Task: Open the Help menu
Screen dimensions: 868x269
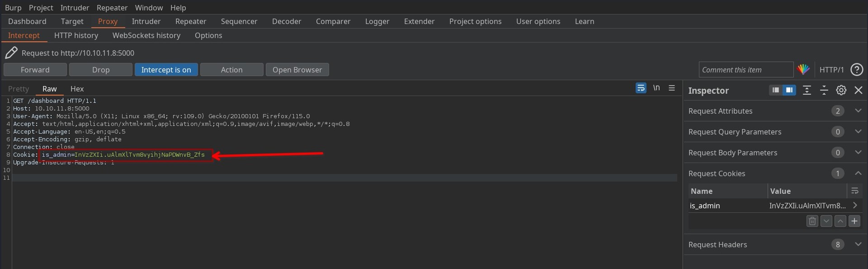Action: click(x=178, y=8)
